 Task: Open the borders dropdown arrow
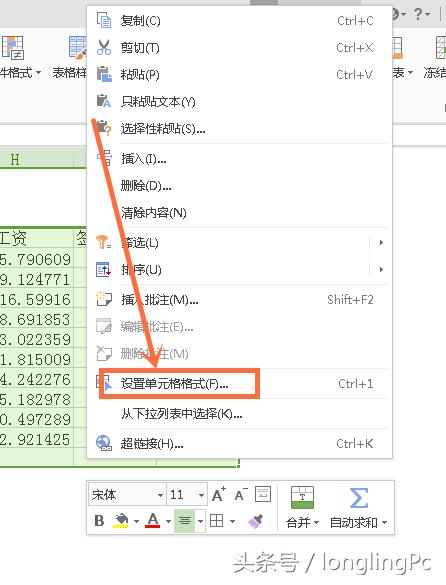233,521
